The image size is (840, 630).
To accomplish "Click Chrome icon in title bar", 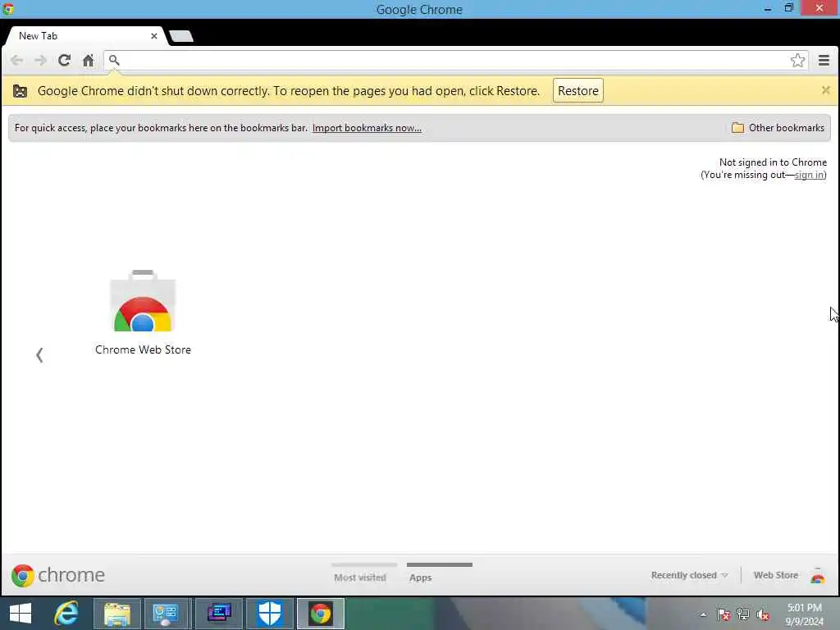I will click(x=8, y=8).
